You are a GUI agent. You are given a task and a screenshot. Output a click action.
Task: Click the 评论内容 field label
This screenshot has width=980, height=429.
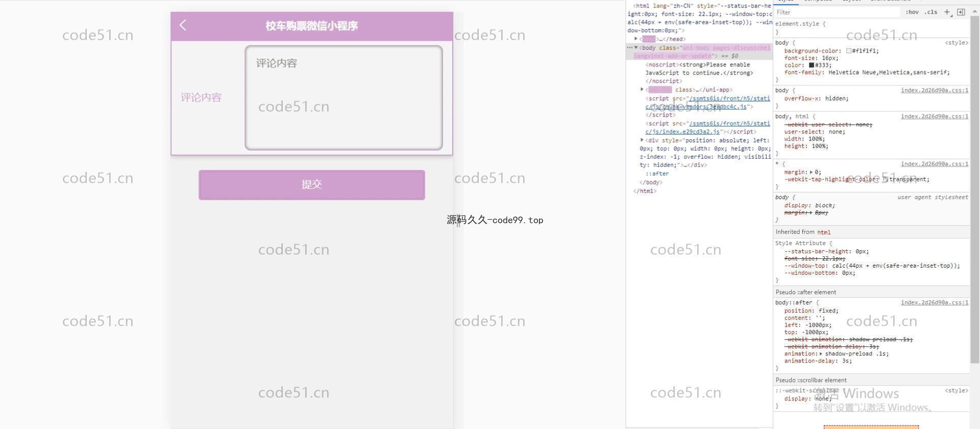(x=201, y=98)
